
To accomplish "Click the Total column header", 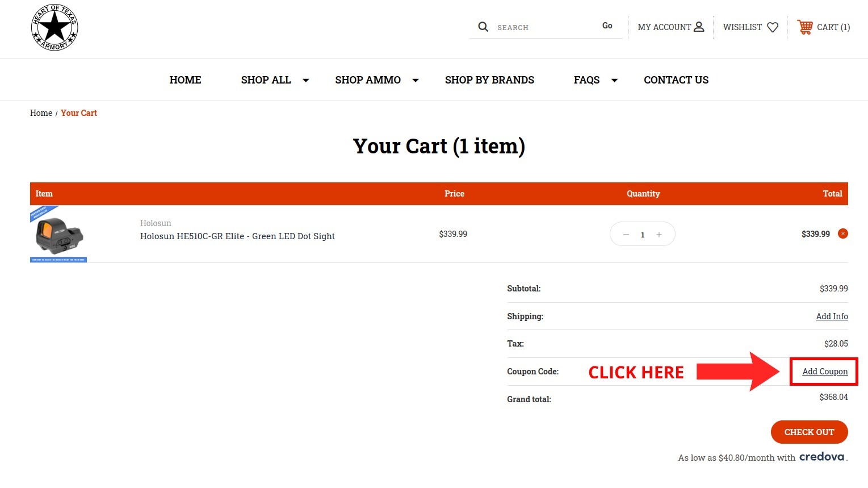I will pos(832,194).
